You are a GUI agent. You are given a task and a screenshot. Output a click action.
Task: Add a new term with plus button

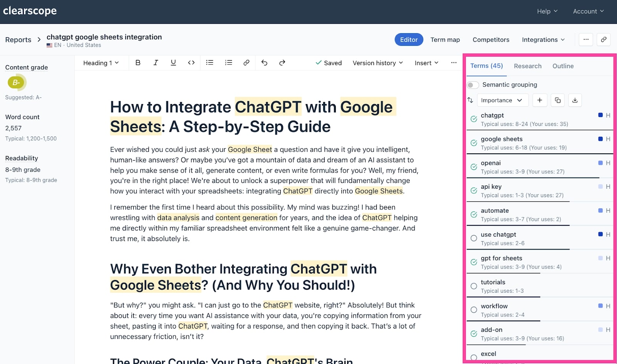[x=540, y=100]
